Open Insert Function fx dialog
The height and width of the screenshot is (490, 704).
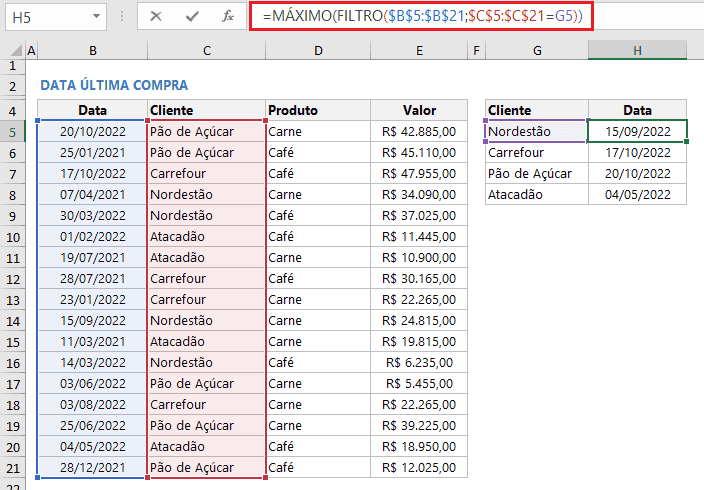pyautogui.click(x=227, y=16)
